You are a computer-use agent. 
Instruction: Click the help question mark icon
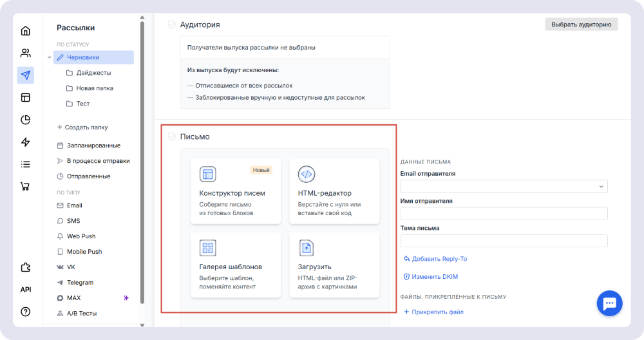[x=26, y=312]
